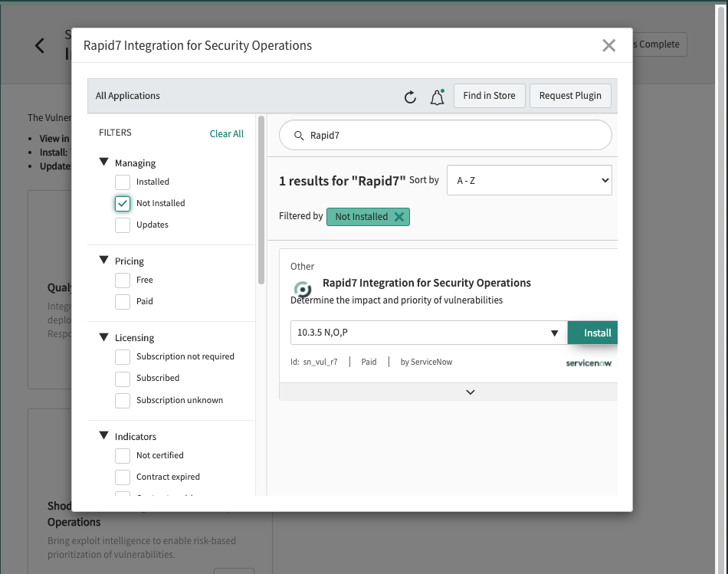Viewport: 728px width, 574px height.
Task: Uncheck the Not Installed filter checkbox
Action: [123, 203]
